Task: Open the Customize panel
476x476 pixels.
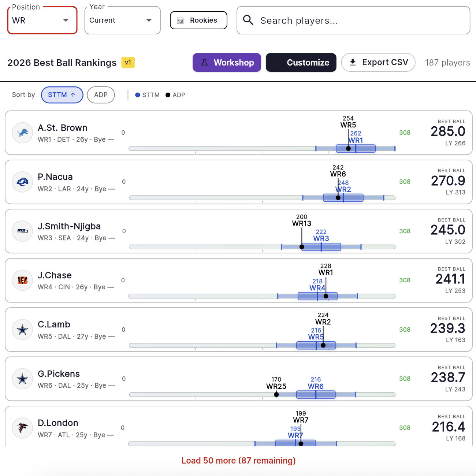Action: click(x=301, y=63)
